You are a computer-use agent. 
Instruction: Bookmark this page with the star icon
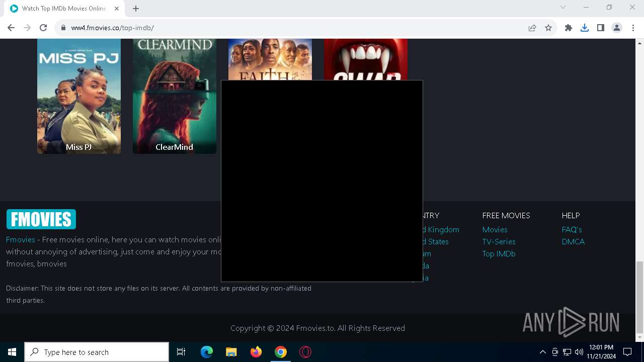(548, 28)
